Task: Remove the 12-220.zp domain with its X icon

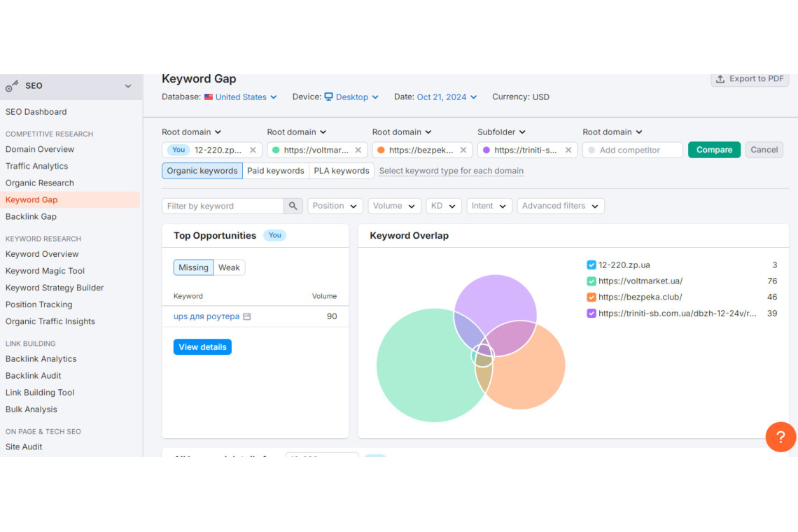Action: [253, 150]
